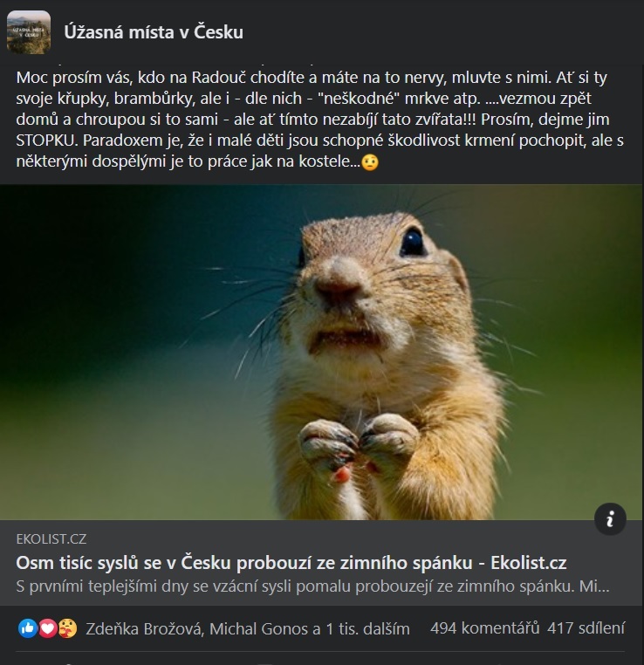
Task: Click the empty header area beside the page name
Action: coord(441,32)
